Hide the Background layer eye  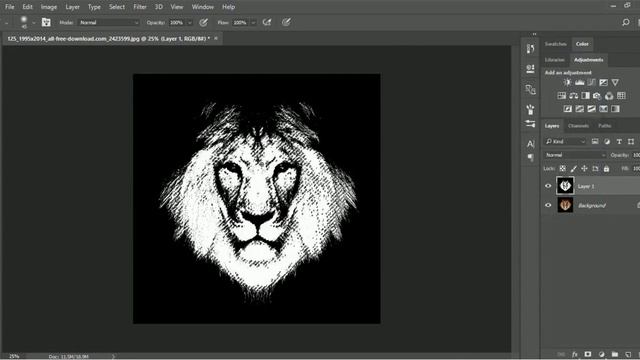pyautogui.click(x=548, y=205)
